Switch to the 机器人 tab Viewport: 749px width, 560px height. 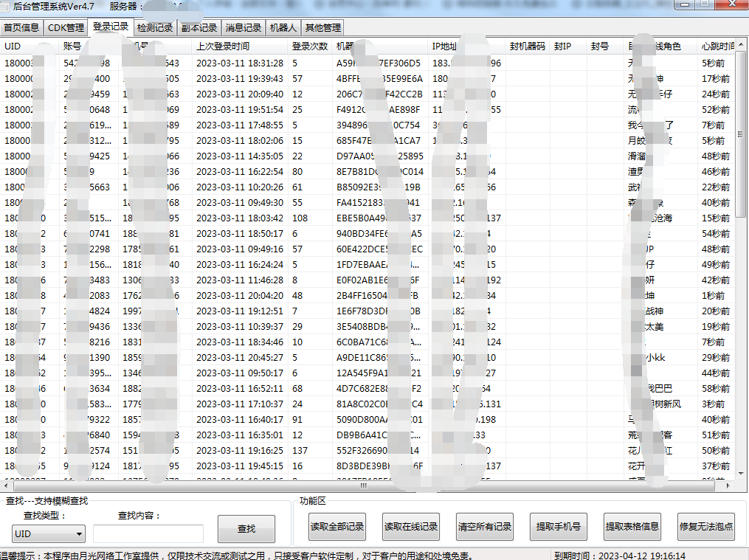[283, 28]
